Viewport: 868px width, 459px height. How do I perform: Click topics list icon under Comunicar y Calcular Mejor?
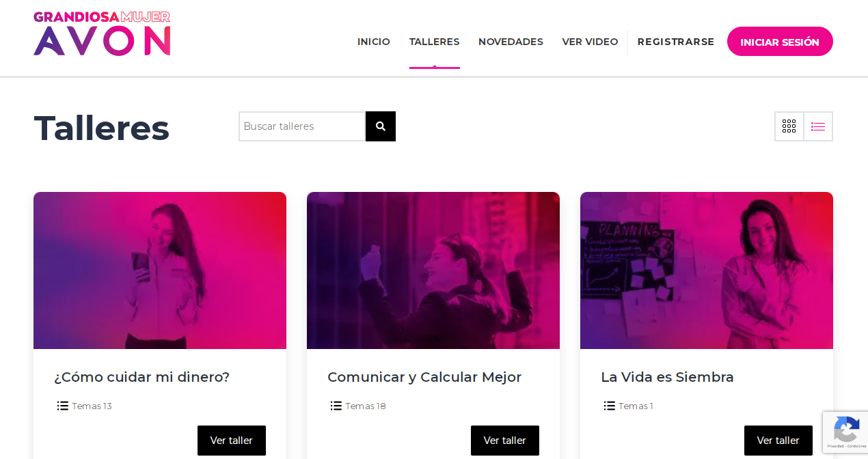tap(336, 406)
